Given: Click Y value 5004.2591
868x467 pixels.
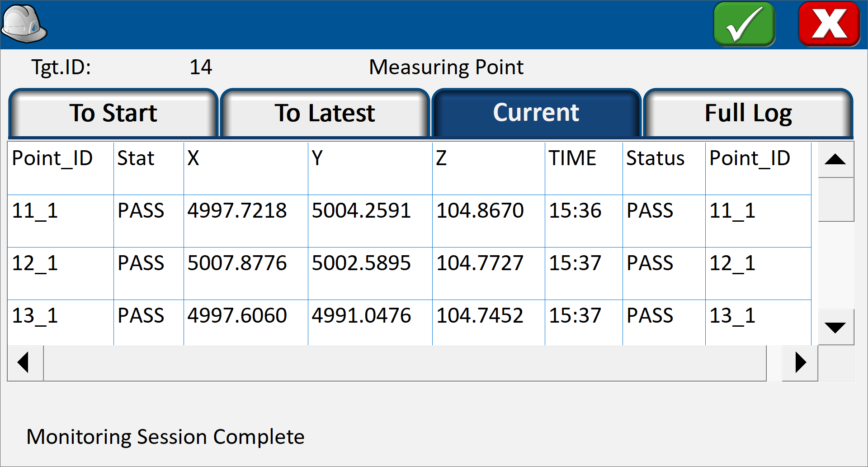Looking at the screenshot, I should [370, 221].
